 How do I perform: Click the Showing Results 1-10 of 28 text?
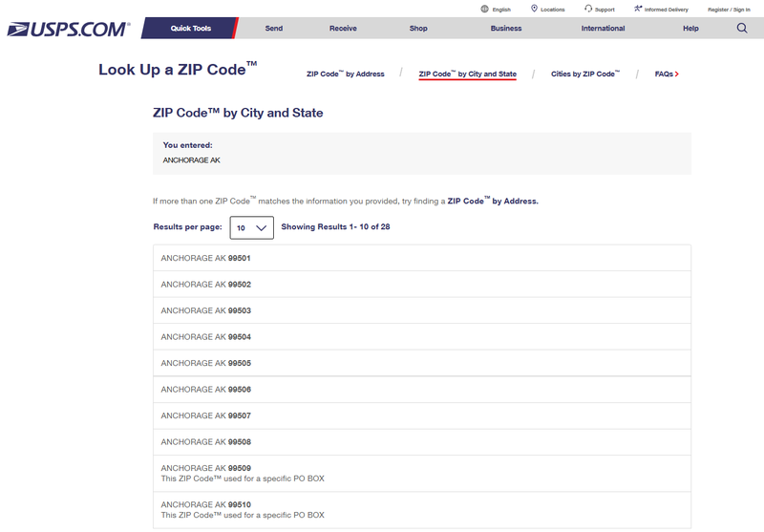pos(335,227)
